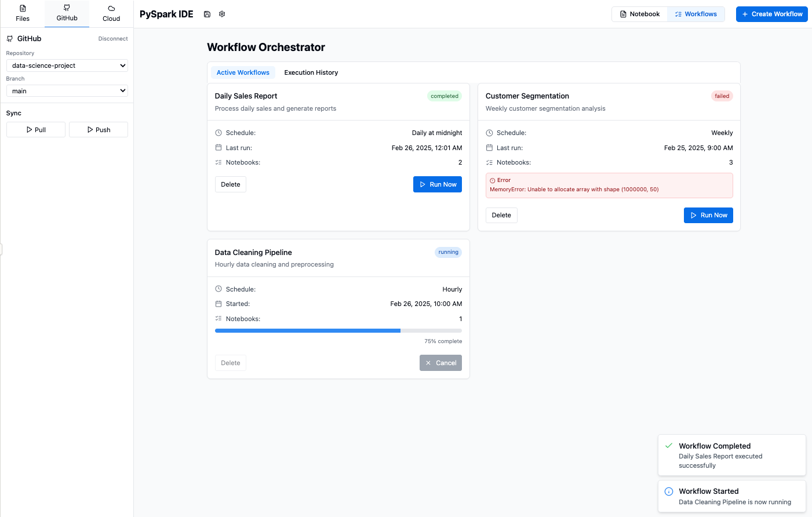812x517 pixels.
Task: Run the Customer Segmentation workflow now
Action: click(708, 215)
